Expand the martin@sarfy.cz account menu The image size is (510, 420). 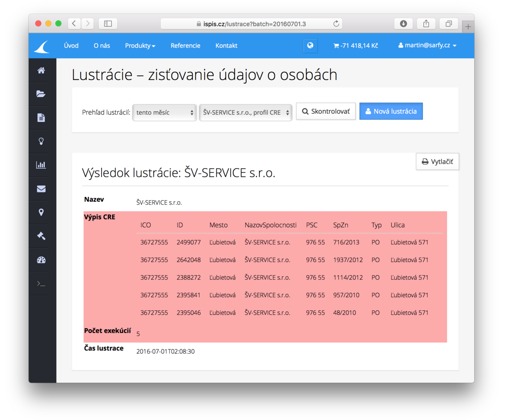point(427,45)
